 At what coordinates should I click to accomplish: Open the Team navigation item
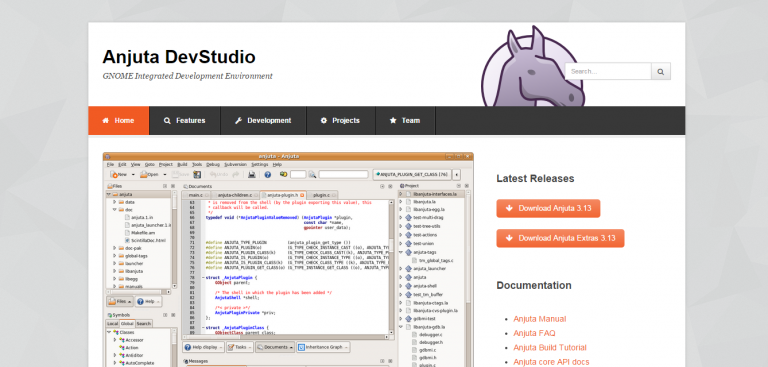(x=405, y=121)
